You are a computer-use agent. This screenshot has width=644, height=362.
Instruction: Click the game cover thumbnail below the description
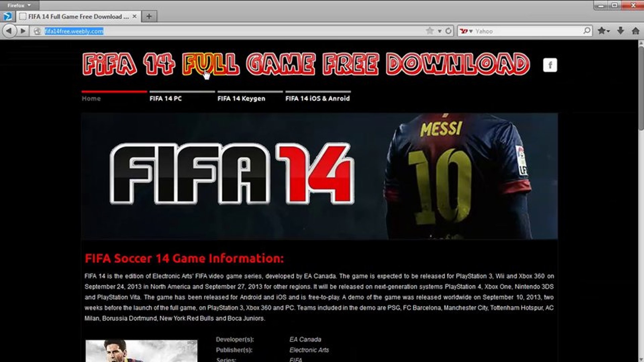pyautogui.click(x=141, y=351)
